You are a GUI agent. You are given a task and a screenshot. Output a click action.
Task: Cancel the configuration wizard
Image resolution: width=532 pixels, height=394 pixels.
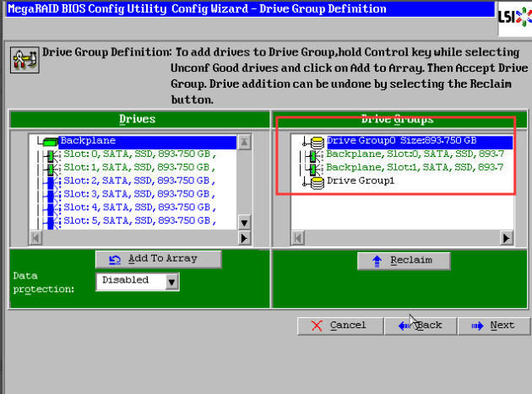pos(338,325)
